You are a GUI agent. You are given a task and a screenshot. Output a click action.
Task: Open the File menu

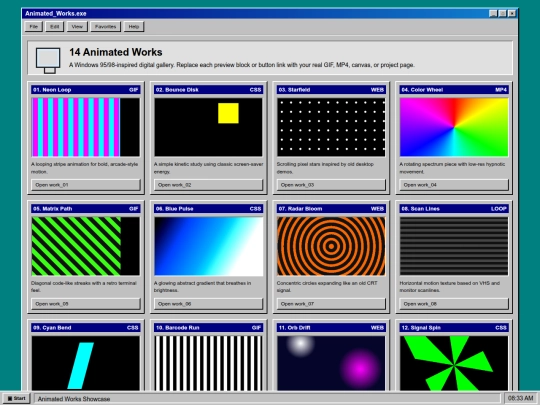click(33, 27)
